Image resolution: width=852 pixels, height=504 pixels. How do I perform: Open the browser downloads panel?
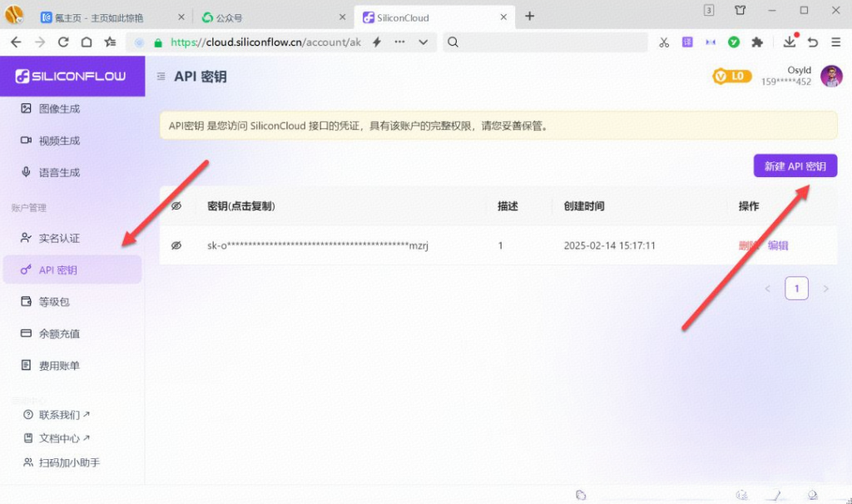(790, 42)
